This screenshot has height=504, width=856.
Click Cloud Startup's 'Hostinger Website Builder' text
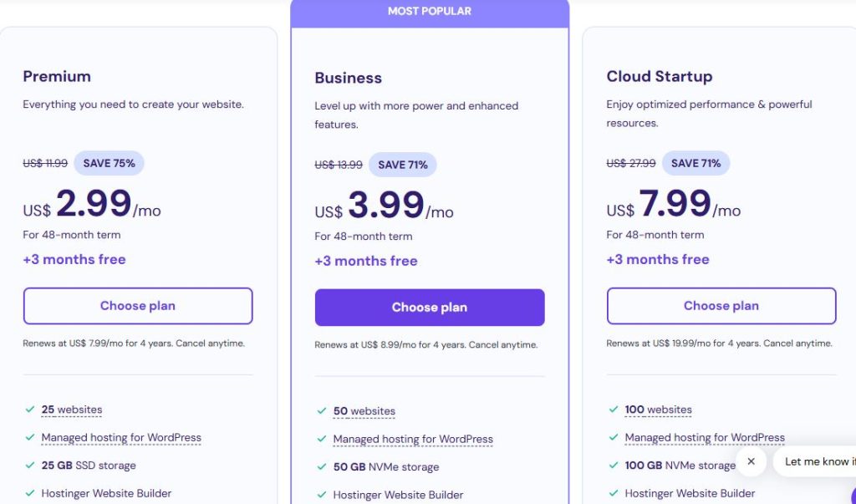(x=690, y=494)
